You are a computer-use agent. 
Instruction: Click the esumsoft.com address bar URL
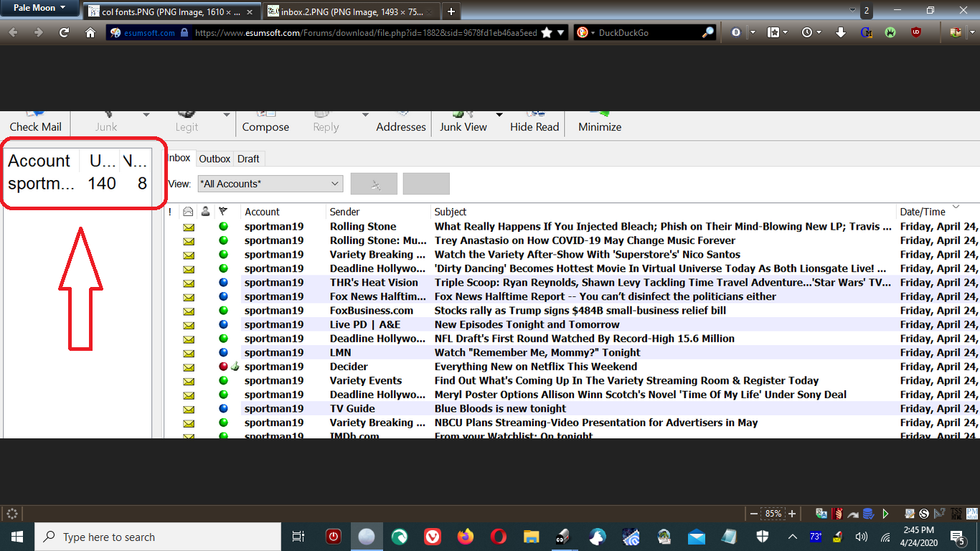point(366,32)
